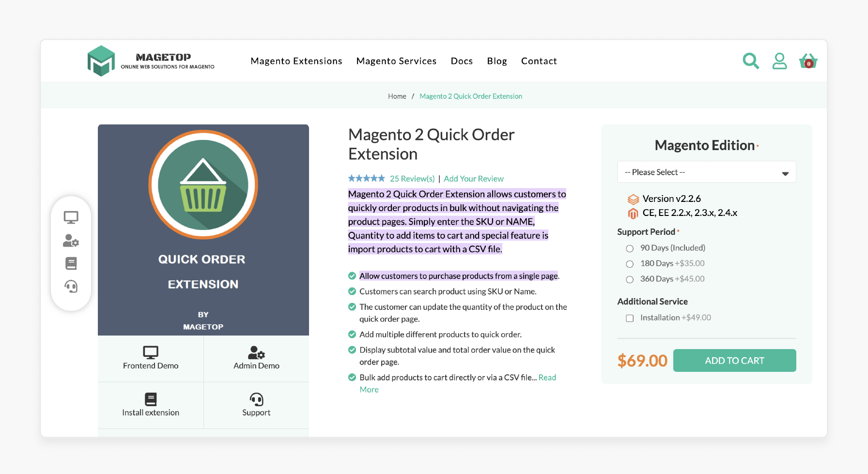Screen dimensions: 868x474
Task: Click the ADD TO CART button
Action: pos(735,361)
